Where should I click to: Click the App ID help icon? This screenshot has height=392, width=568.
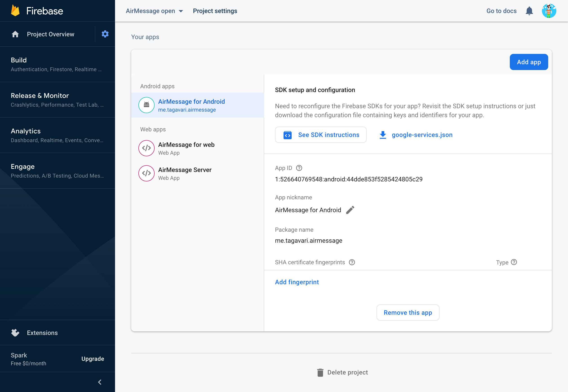(x=299, y=168)
